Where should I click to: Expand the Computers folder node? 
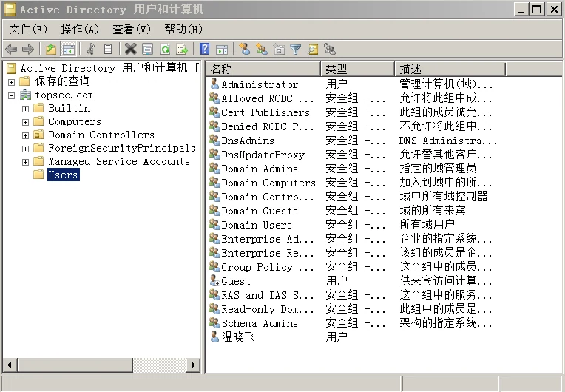coord(25,123)
